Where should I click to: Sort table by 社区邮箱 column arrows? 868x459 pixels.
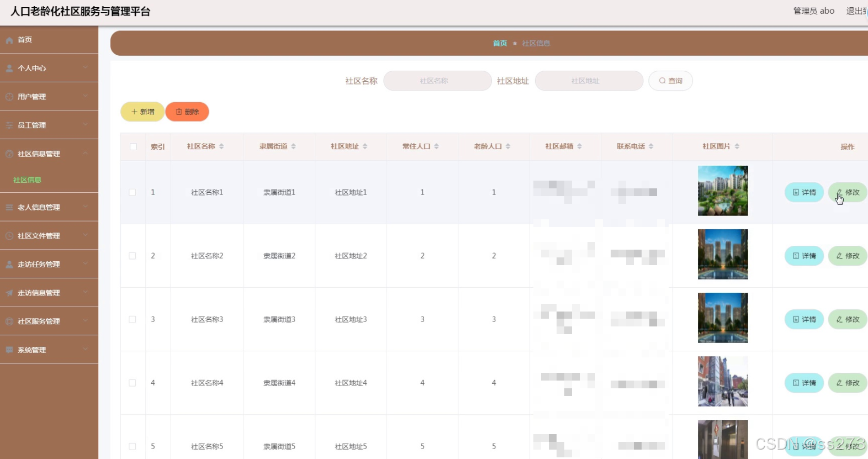click(x=580, y=146)
